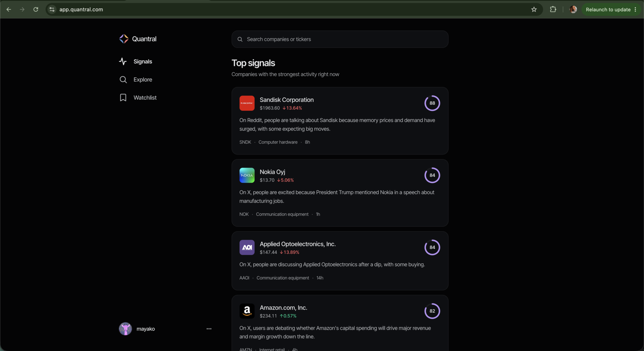Click the AAOI ticker label
Screen dimensions: 644x351
point(244,278)
